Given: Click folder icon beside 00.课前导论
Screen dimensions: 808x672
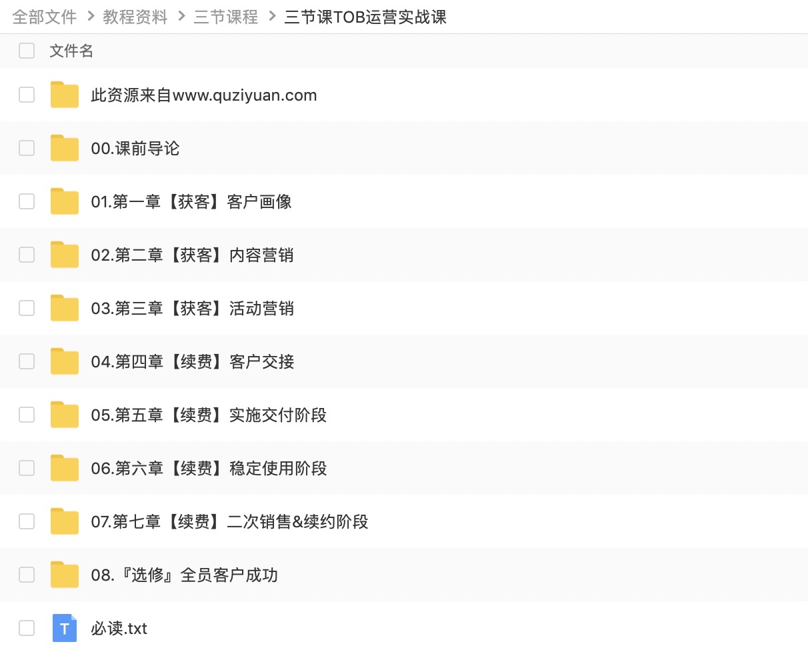Looking at the screenshot, I should click(x=65, y=148).
